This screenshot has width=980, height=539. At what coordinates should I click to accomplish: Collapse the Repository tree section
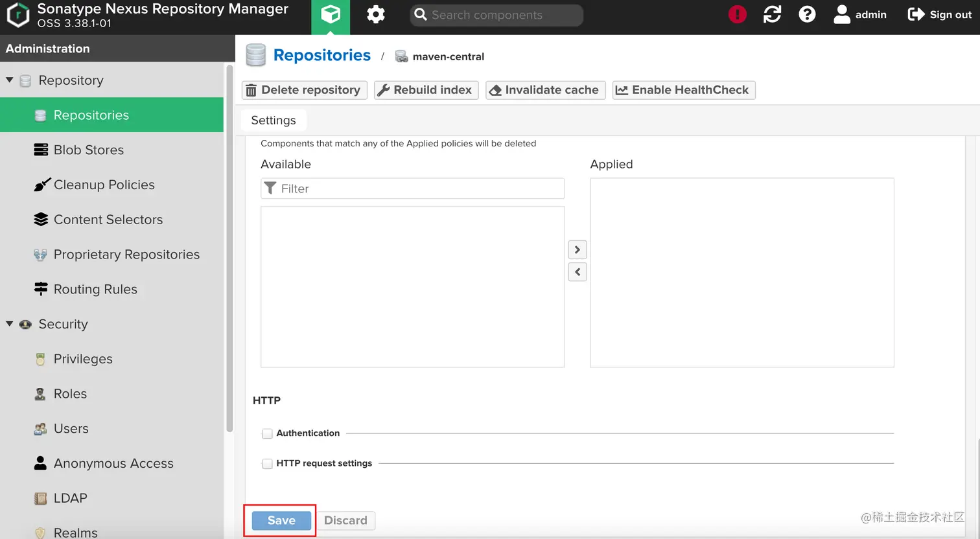pos(10,80)
